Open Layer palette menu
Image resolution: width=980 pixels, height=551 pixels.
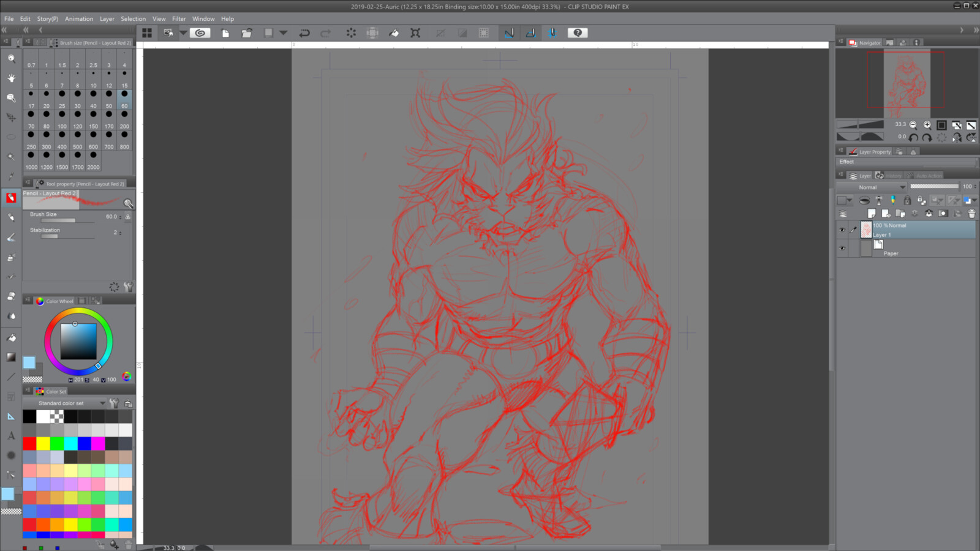coord(841,175)
